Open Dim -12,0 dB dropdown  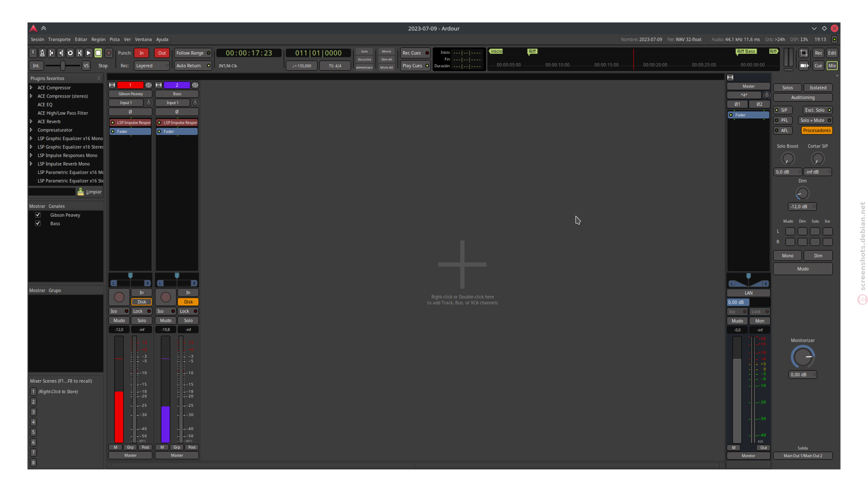[x=802, y=207]
